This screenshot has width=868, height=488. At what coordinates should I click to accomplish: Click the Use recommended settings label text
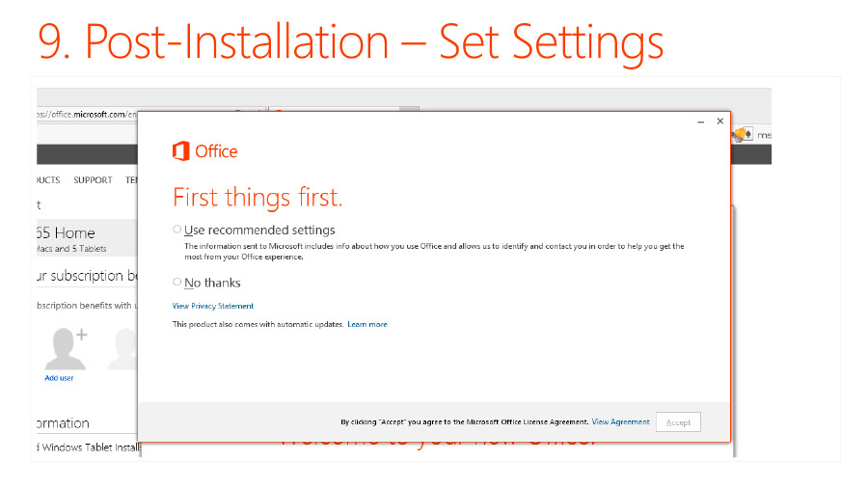[x=259, y=230]
